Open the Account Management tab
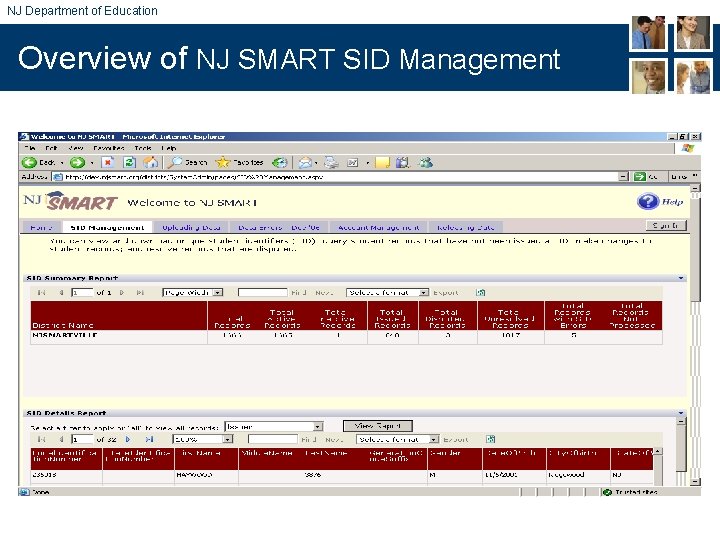Image resolution: width=720 pixels, height=540 pixels. coord(378,227)
